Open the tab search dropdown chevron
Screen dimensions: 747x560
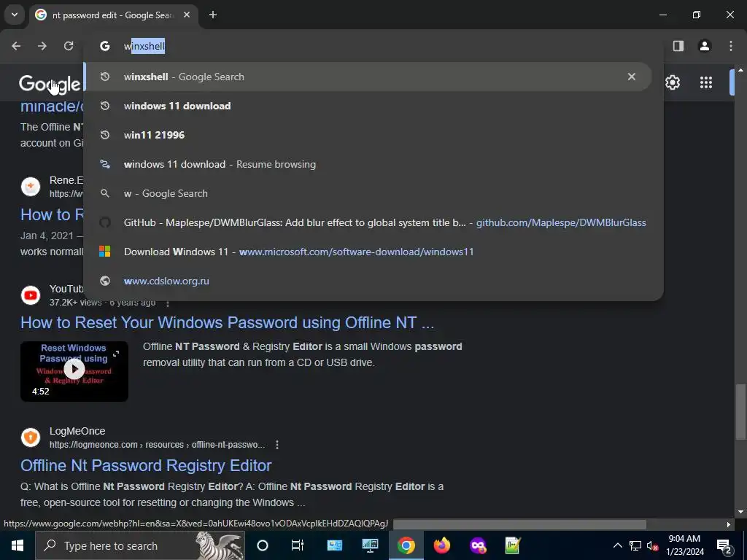click(15, 15)
